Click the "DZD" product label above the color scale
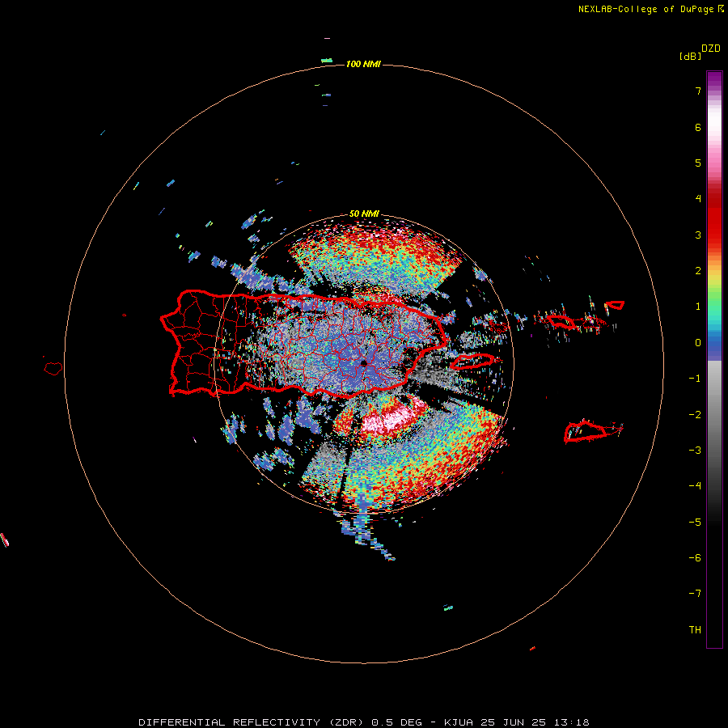Viewport: 728px width, 728px height. pyautogui.click(x=710, y=49)
